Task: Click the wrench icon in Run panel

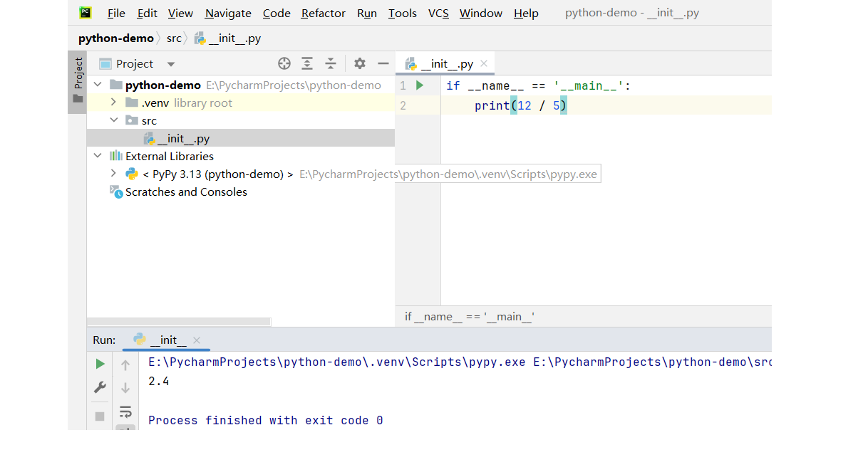Action: [x=100, y=387]
